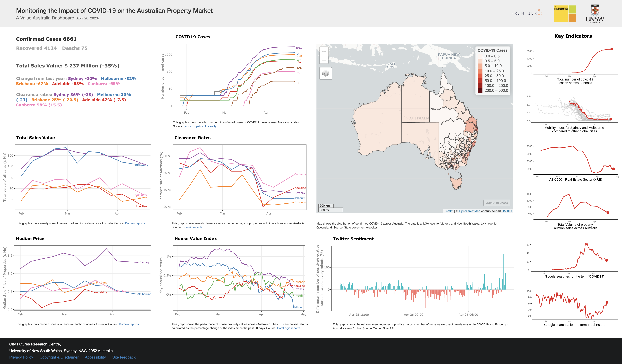Click the red endpoint on ASX 200 chart

[x=614, y=169]
